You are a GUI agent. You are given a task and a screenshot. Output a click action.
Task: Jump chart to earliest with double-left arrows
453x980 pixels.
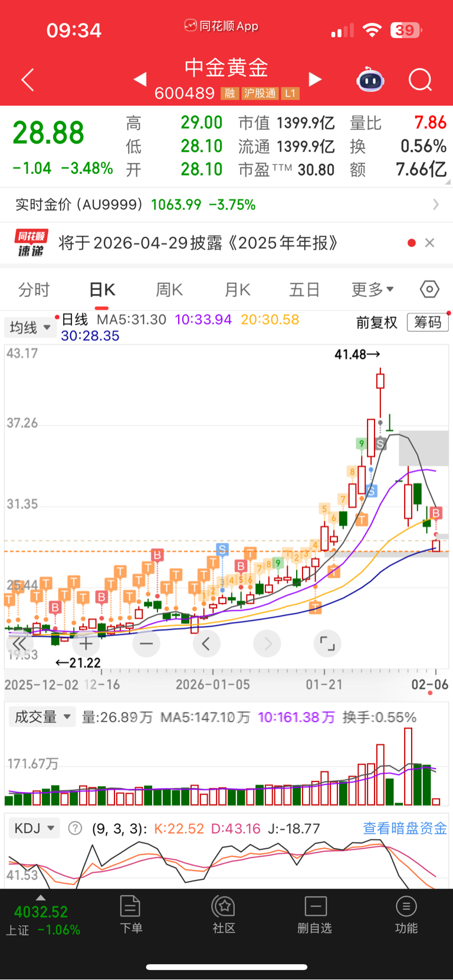19,644
